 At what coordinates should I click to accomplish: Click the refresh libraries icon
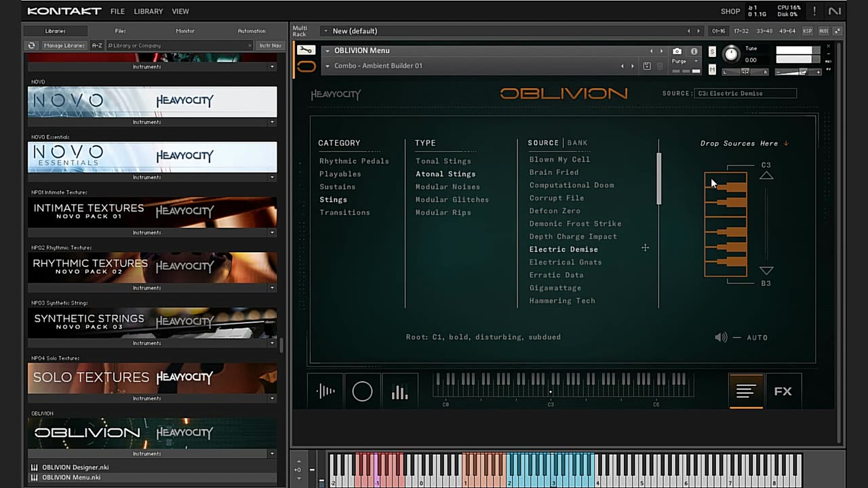click(x=31, y=45)
